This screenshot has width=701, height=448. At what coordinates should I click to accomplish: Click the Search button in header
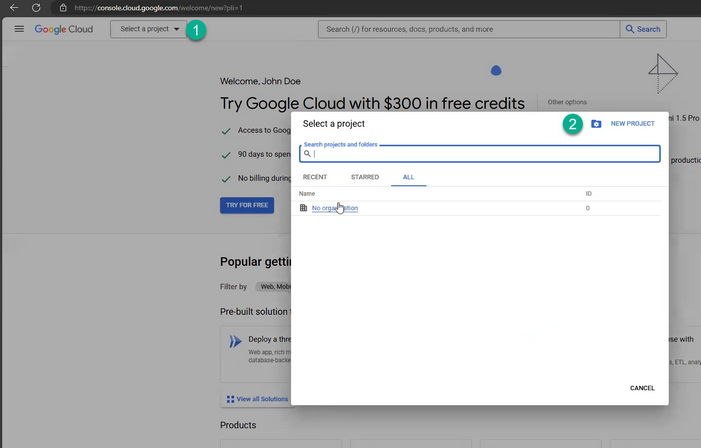[x=643, y=29]
